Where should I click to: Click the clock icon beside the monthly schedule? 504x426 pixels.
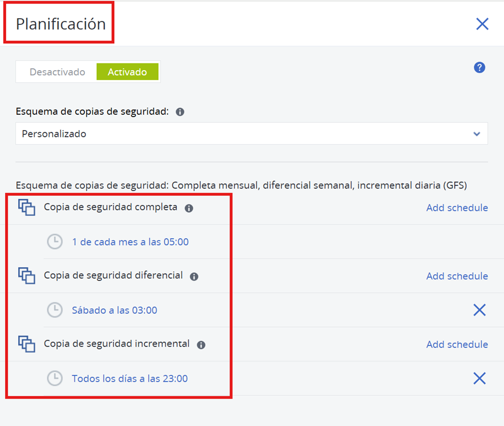55,242
